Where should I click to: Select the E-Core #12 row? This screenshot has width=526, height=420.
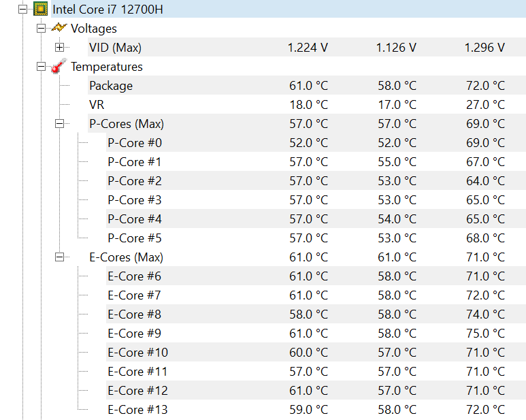[316, 391]
